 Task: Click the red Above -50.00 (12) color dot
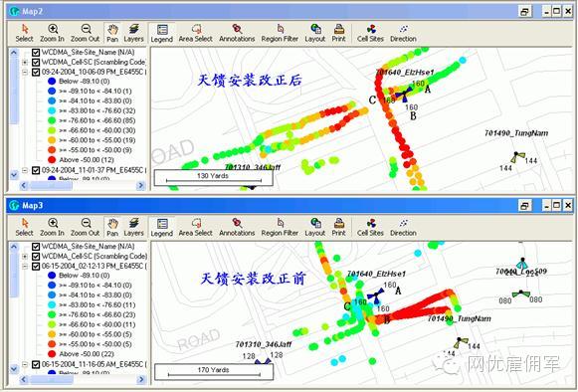[52, 159]
